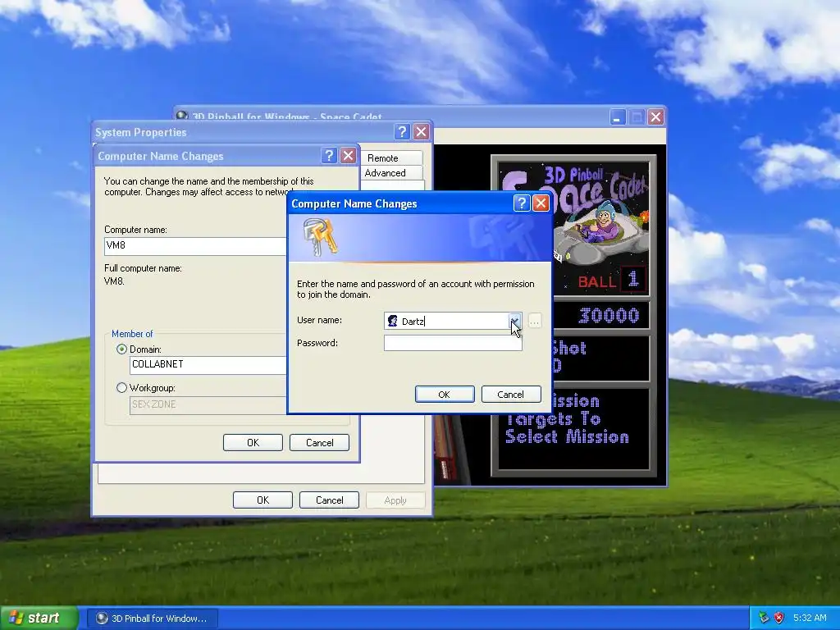Minimize the 3D Pinball window
Image resolution: width=840 pixels, height=630 pixels.
pyautogui.click(x=618, y=116)
